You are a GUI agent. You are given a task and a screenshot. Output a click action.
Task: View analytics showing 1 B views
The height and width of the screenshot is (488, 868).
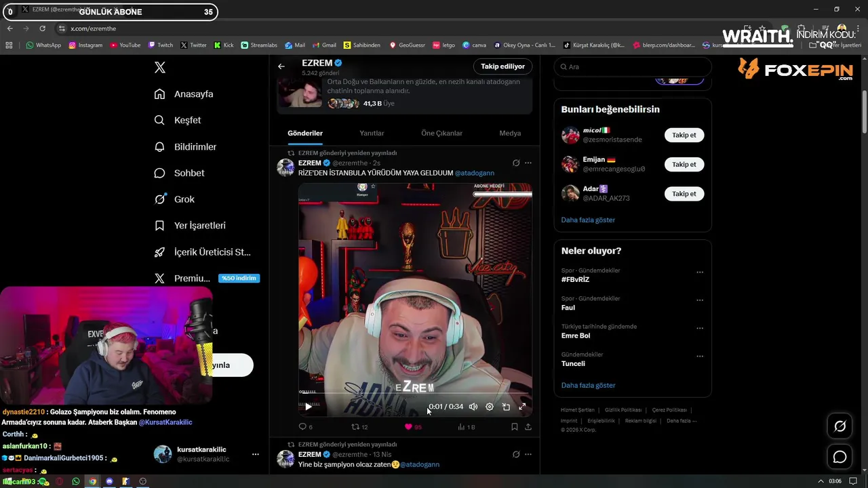(467, 427)
